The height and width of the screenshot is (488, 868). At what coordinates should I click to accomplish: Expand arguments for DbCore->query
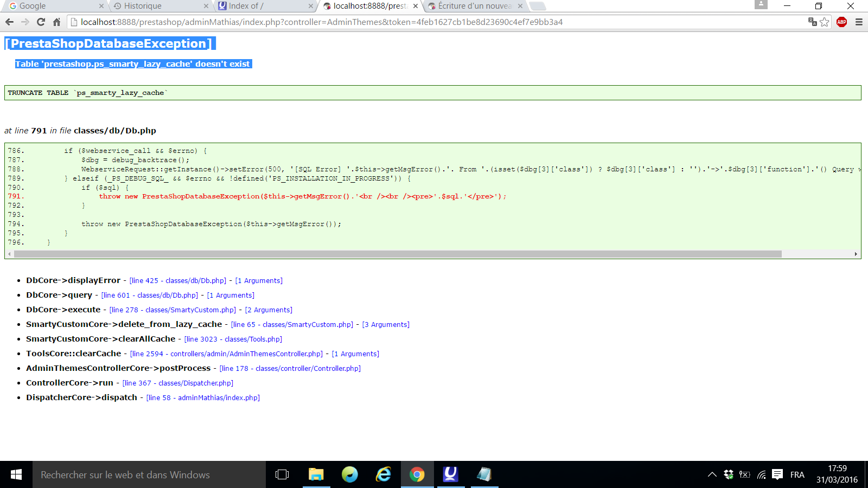click(x=231, y=296)
